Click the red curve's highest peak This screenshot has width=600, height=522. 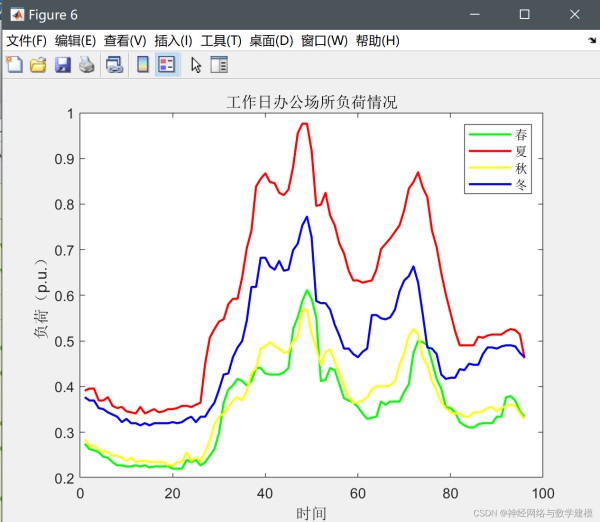[305, 124]
